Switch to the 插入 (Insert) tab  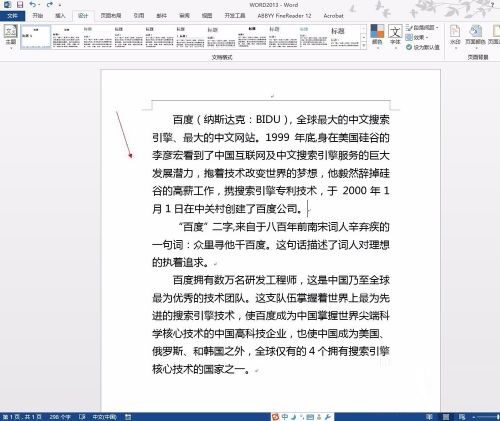pos(60,16)
